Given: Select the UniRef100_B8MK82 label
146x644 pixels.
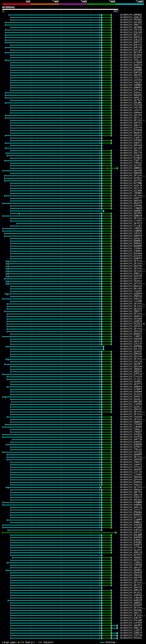Looking at the screenshot, I should [131, 244].
